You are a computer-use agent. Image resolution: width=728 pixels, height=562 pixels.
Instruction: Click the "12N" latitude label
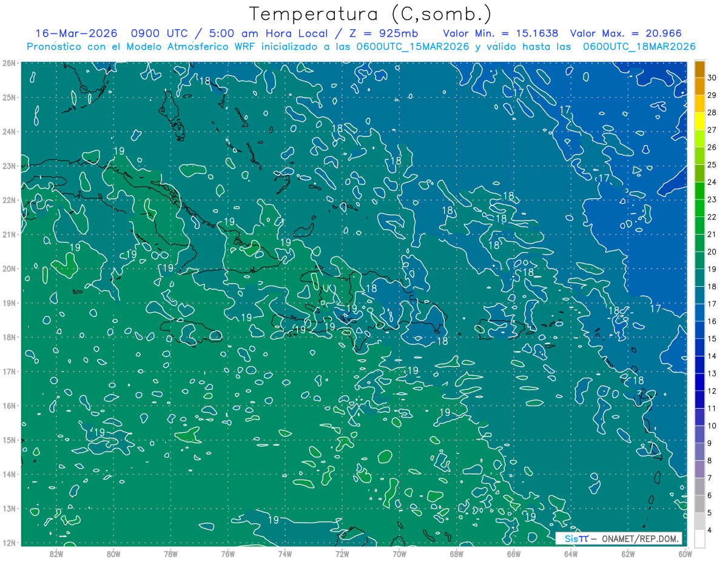[x=8, y=543]
